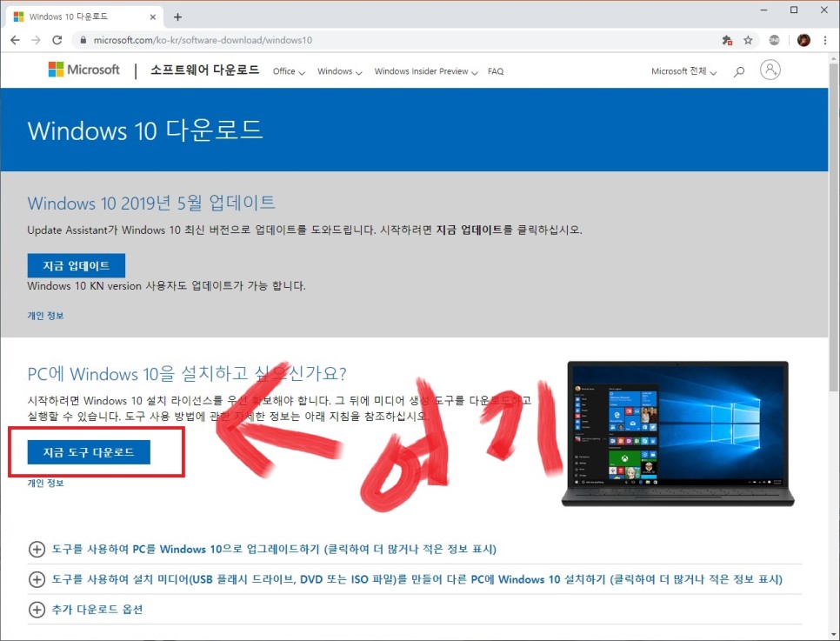This screenshot has height=641, width=840.
Task: Open the Chrome three-dot menu
Action: tap(825, 40)
